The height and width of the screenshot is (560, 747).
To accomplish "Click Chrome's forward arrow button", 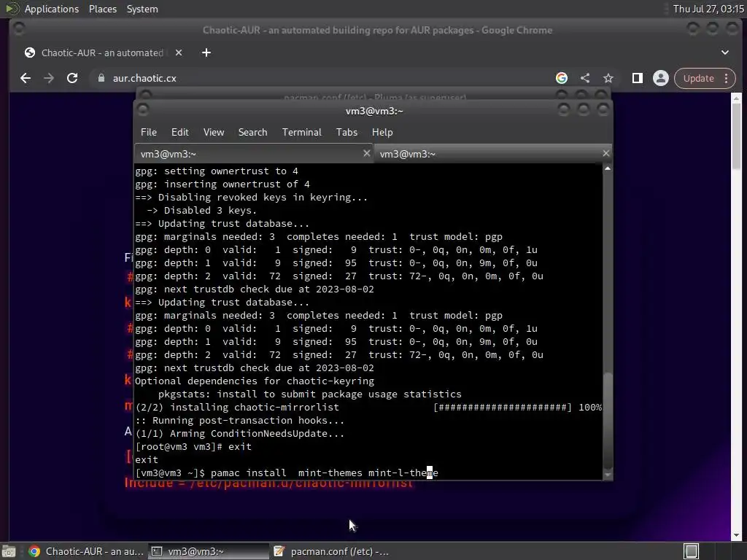I will pyautogui.click(x=49, y=78).
